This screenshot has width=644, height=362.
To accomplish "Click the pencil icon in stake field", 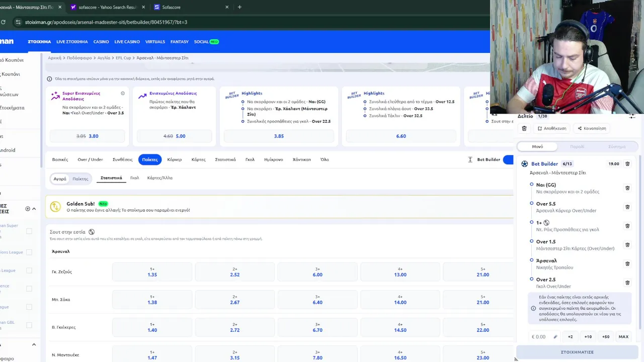I will (555, 337).
